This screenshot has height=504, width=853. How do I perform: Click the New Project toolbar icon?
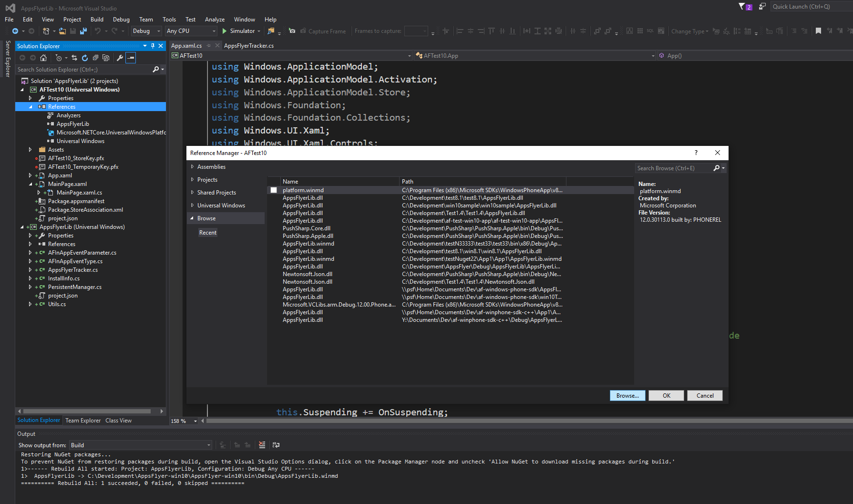46,31
